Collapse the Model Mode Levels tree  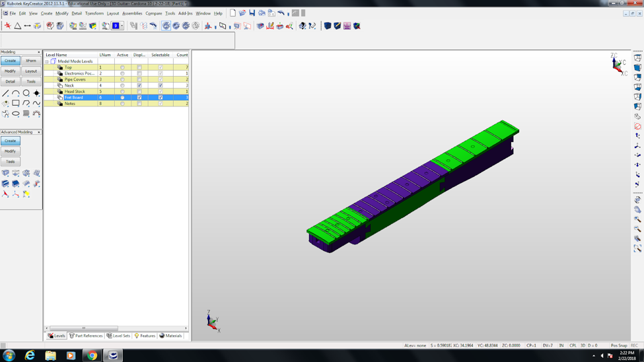click(47, 61)
